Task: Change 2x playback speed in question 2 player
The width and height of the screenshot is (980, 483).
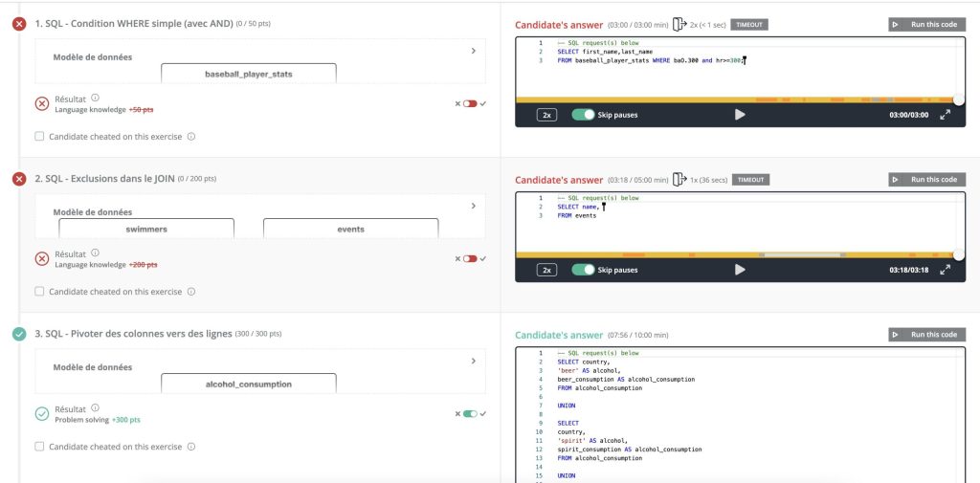Action: (546, 270)
